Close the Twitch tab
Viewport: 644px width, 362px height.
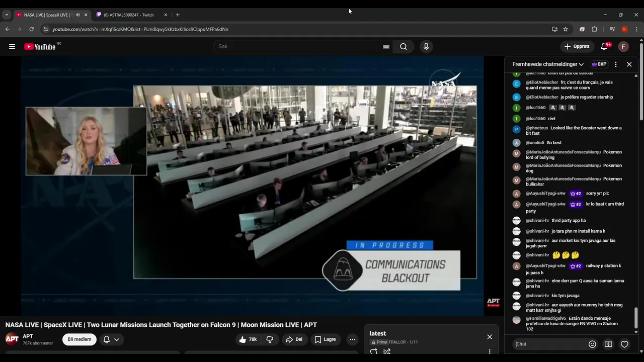pyautogui.click(x=166, y=15)
